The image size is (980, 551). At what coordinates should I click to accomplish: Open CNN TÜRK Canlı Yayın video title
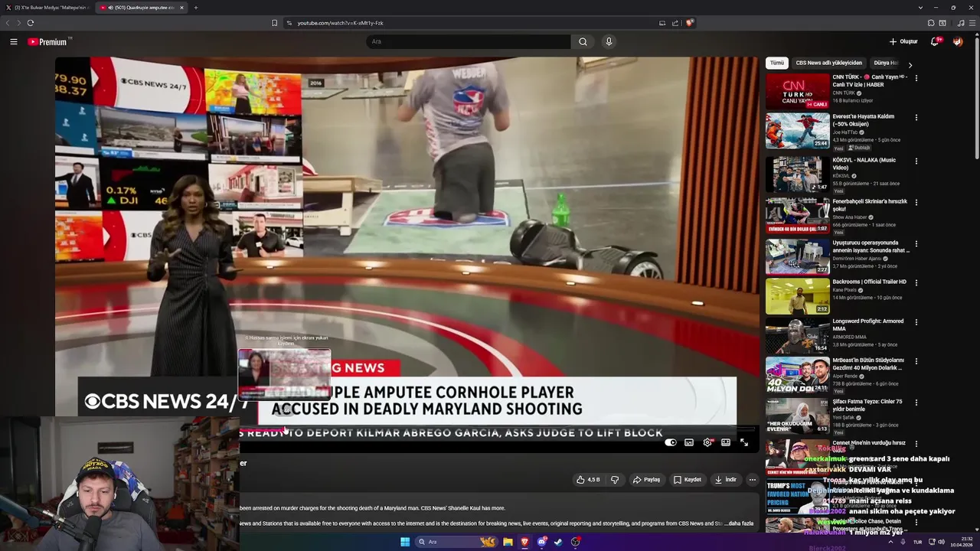coord(870,80)
